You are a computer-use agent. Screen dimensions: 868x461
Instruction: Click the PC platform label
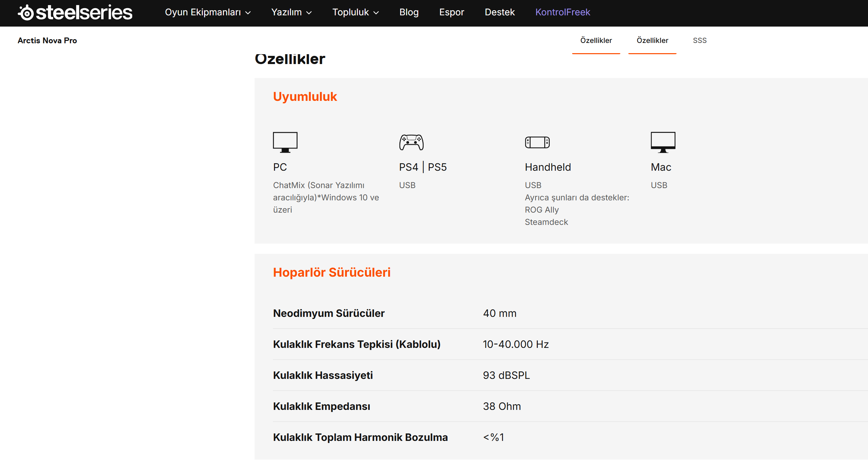pyautogui.click(x=280, y=167)
